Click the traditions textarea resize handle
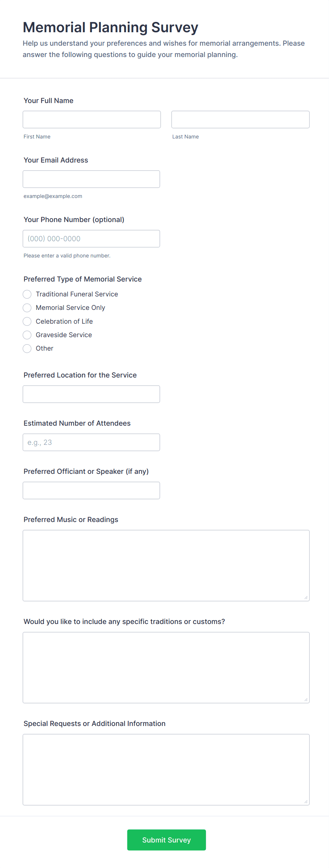329x868 pixels. click(x=306, y=700)
